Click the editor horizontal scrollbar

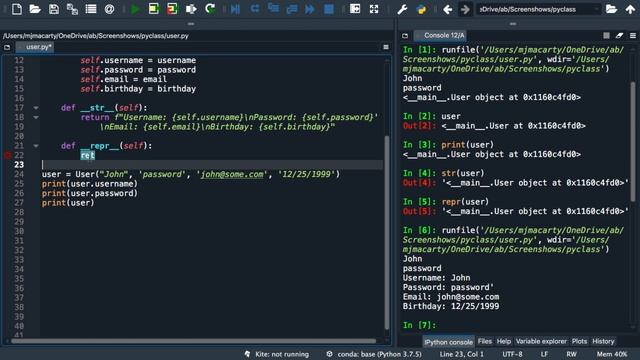(193, 340)
